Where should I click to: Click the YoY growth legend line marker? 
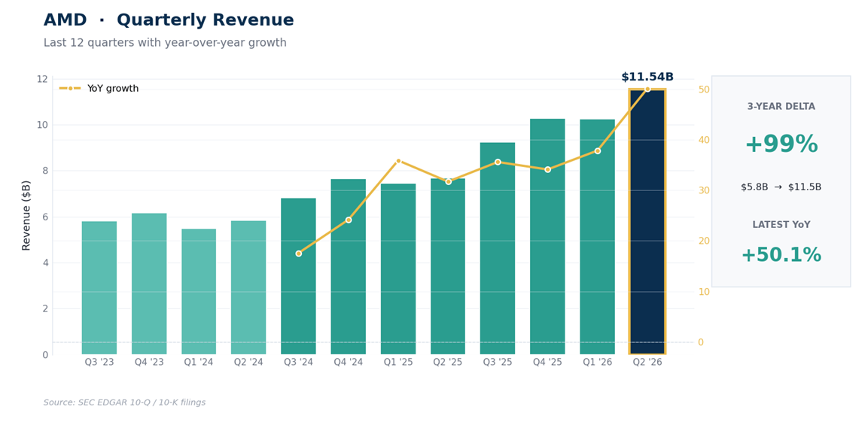70,89
